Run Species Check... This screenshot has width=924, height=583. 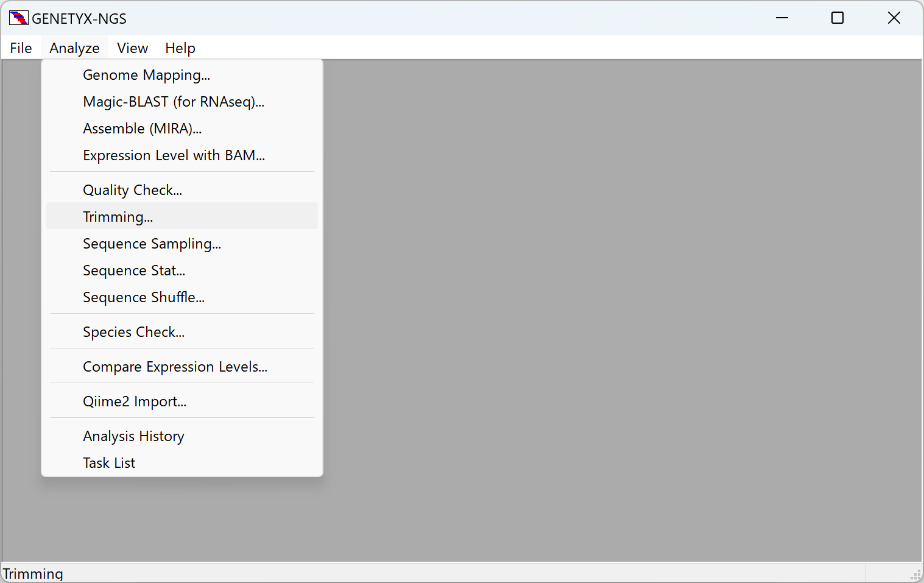tap(182, 332)
